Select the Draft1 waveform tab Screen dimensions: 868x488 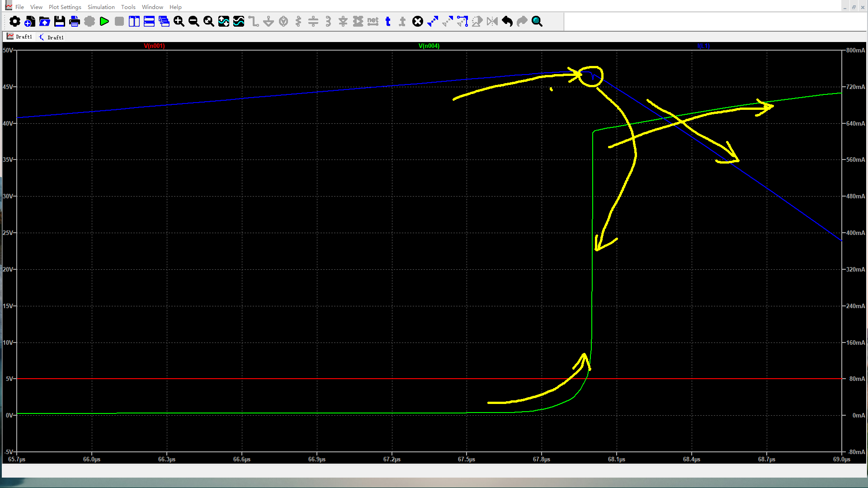click(x=19, y=37)
